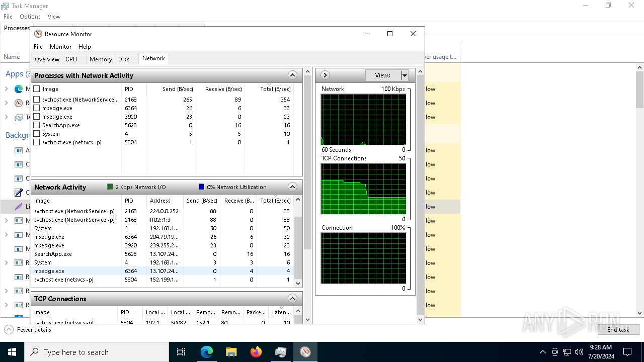644x362 pixels.
Task: Show hidden system tray icons
Action: coord(542,352)
